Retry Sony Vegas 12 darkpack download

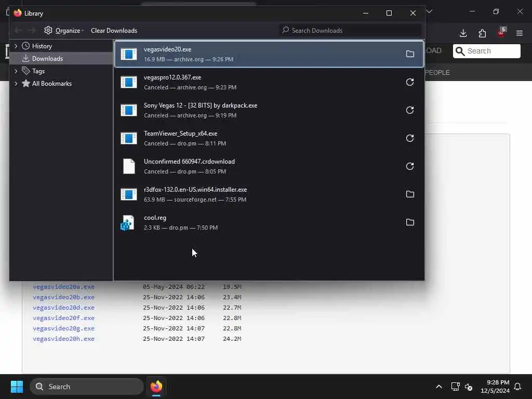click(x=410, y=110)
